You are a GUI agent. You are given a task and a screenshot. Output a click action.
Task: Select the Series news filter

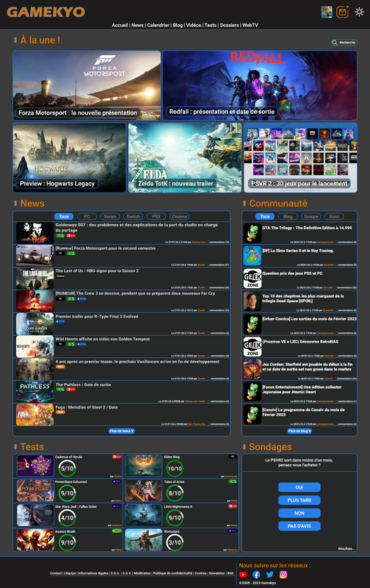(x=110, y=216)
